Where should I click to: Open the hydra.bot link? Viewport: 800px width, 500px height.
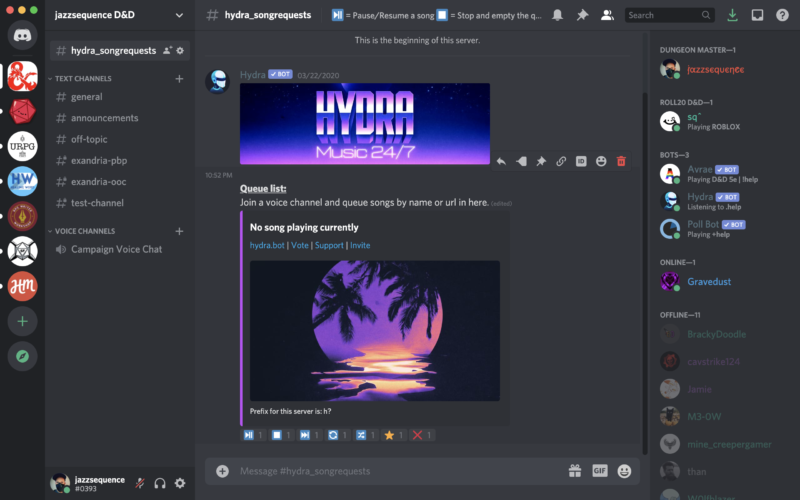coord(267,245)
